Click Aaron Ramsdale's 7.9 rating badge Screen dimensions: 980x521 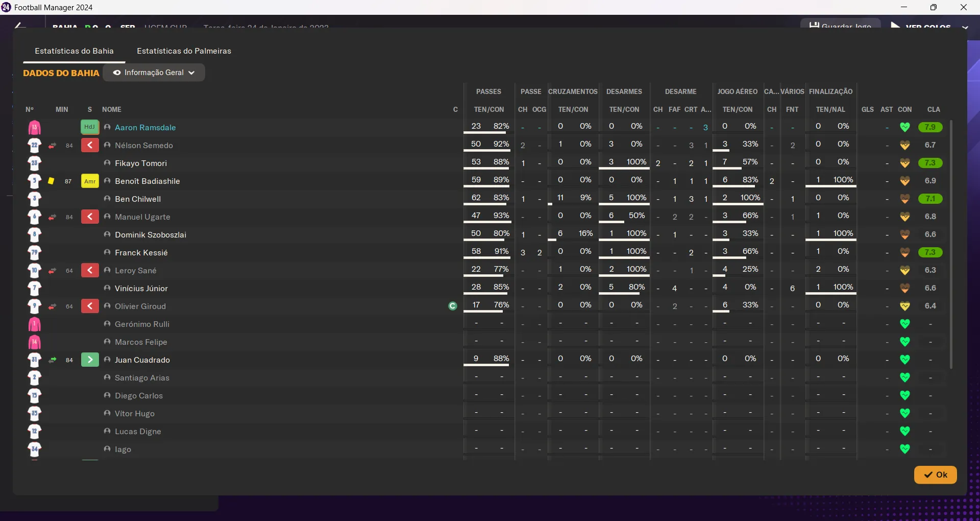(x=930, y=127)
